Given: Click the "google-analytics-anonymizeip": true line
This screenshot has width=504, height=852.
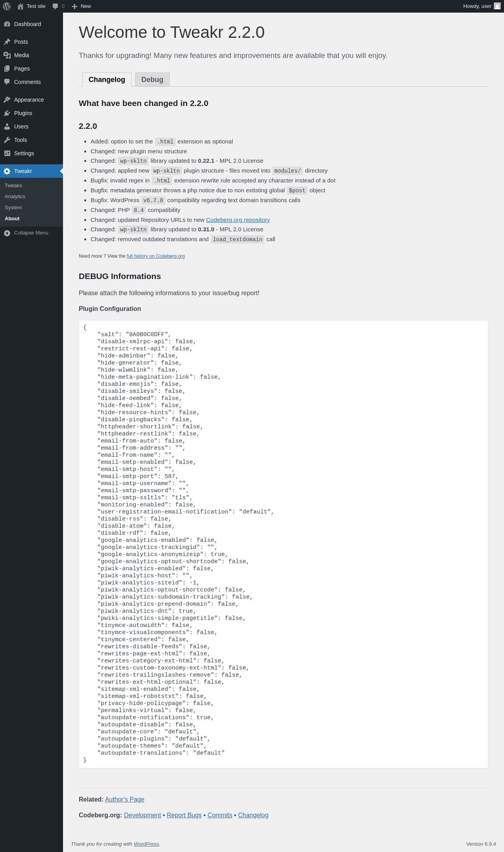Looking at the screenshot, I should pyautogui.click(x=163, y=554).
